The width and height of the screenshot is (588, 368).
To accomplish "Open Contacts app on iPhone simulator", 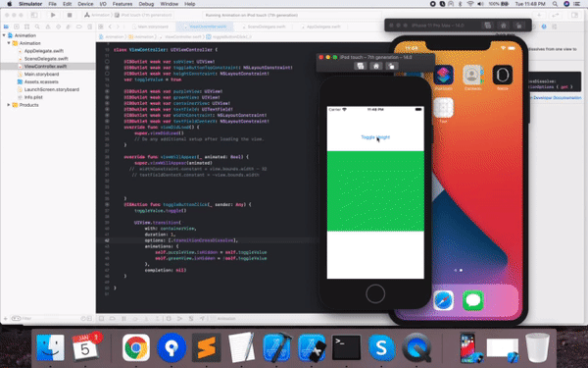I will 473,75.
